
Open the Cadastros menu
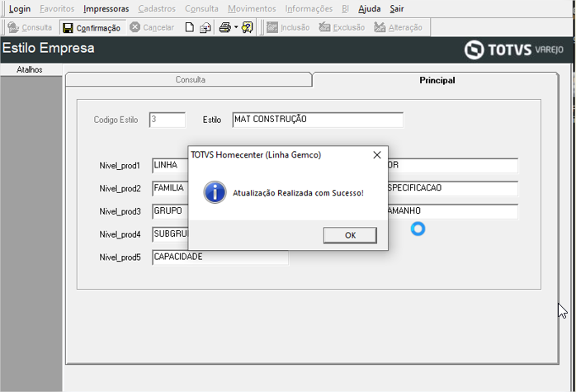click(157, 8)
